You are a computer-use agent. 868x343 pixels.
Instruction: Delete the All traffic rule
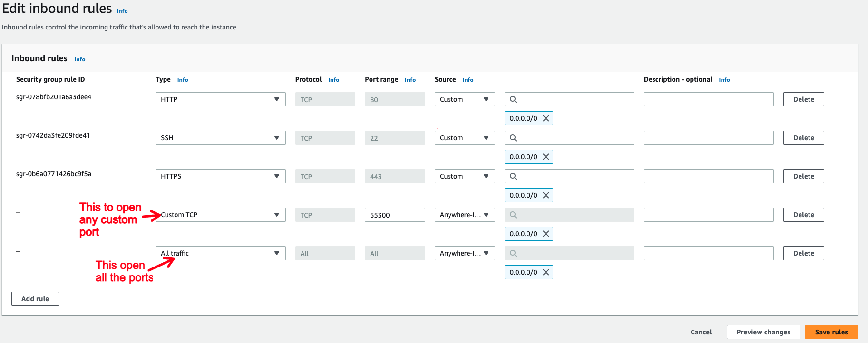pyautogui.click(x=803, y=253)
